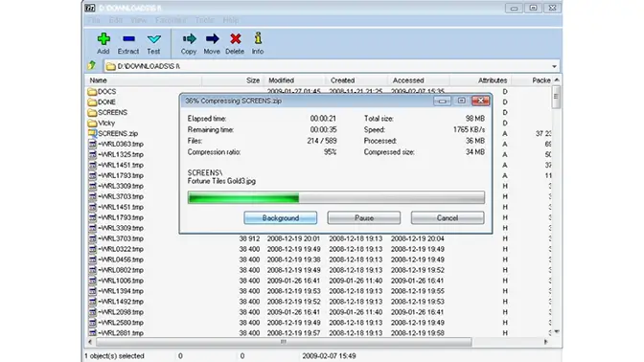This screenshot has width=644, height=362.
Task: Open the File menu
Action: click(94, 20)
